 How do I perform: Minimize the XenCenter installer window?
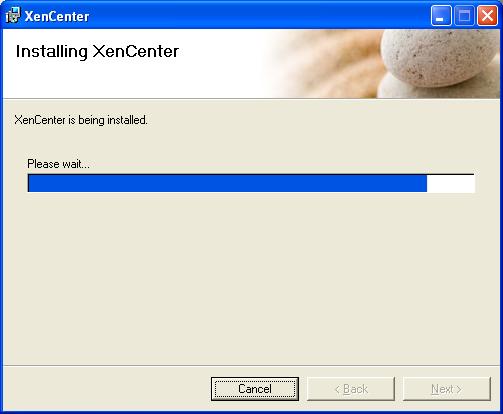(x=441, y=16)
